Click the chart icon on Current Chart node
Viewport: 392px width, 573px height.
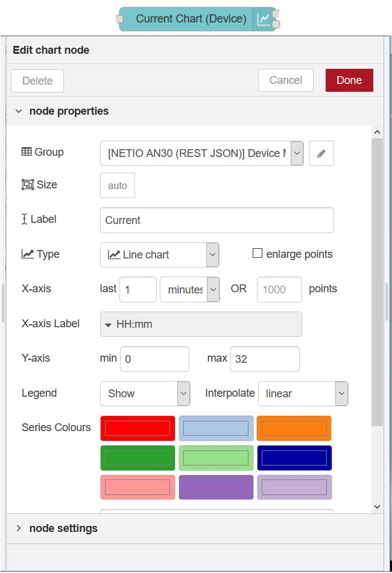pos(263,19)
